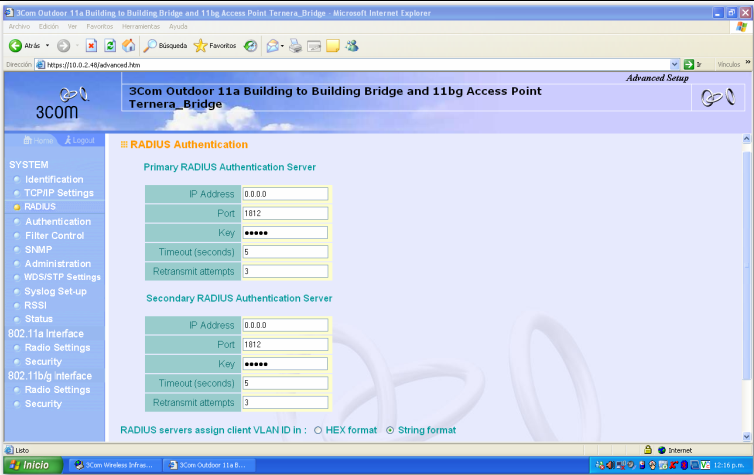Click the Logout link in sidebar
Image resolution: width=754 pixels, height=475 pixels.
(x=80, y=140)
